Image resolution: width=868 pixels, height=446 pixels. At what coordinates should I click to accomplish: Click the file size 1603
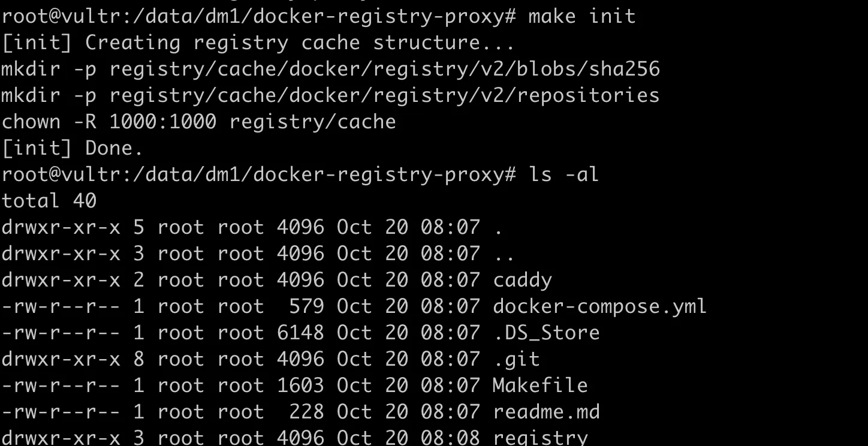click(300, 385)
